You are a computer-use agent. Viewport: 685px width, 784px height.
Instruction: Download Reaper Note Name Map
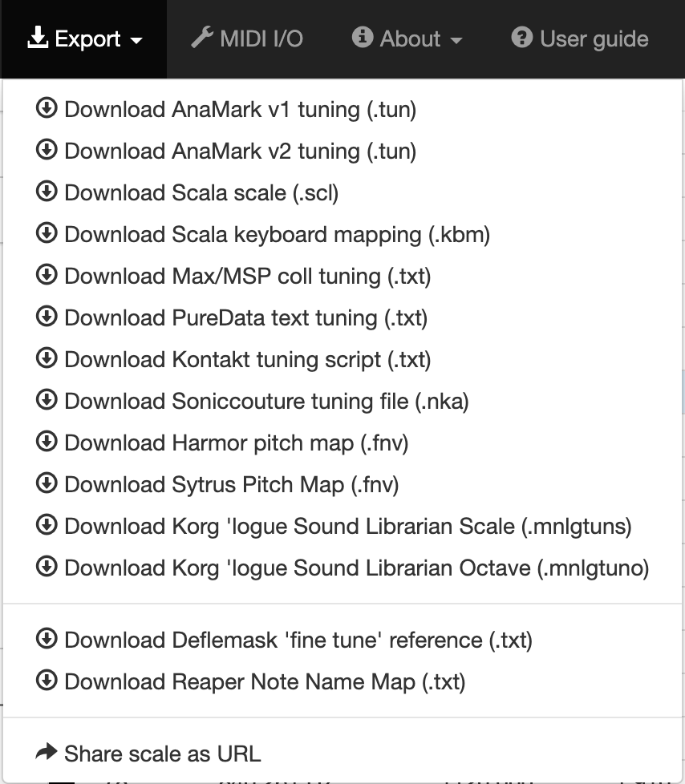pyautogui.click(x=264, y=681)
